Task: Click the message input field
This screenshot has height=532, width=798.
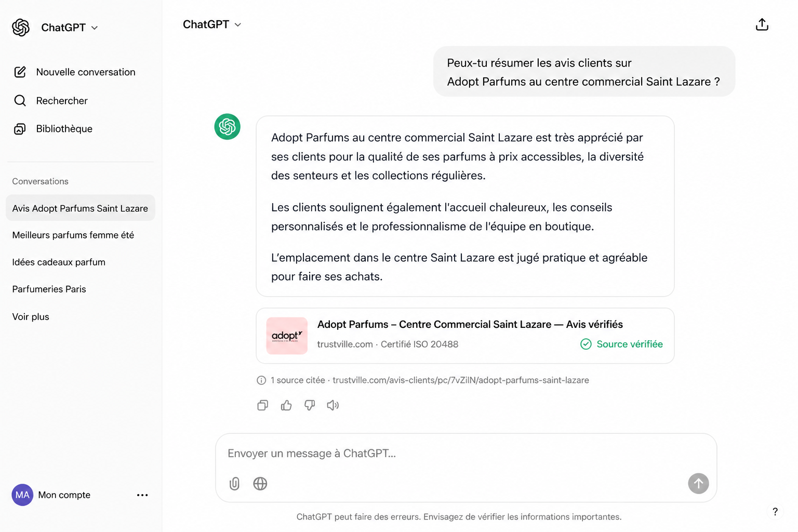Action: tap(466, 454)
